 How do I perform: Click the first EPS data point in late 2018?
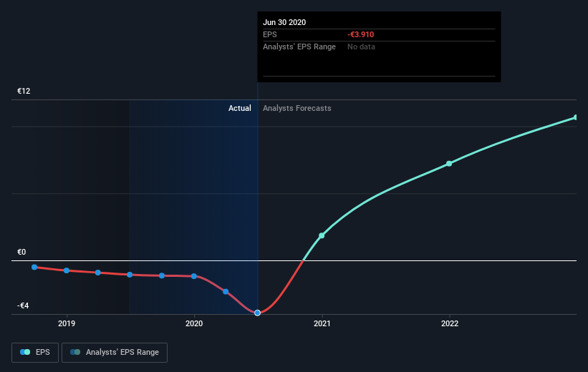pyautogui.click(x=34, y=267)
